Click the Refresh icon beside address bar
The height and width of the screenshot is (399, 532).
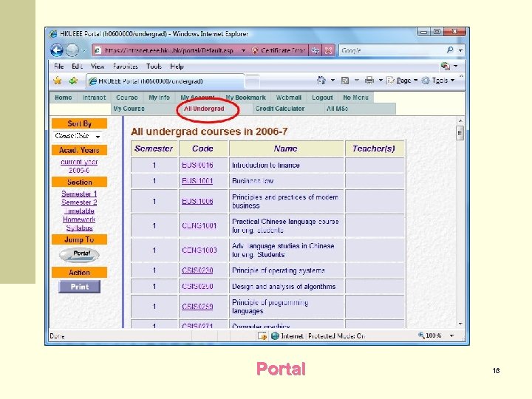[x=316, y=50]
